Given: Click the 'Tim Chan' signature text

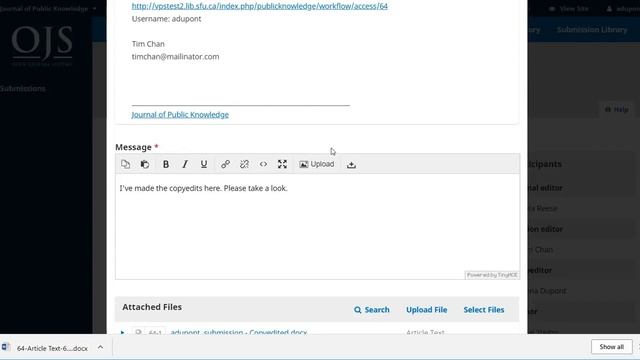Looking at the screenshot, I should pyautogui.click(x=148, y=44).
